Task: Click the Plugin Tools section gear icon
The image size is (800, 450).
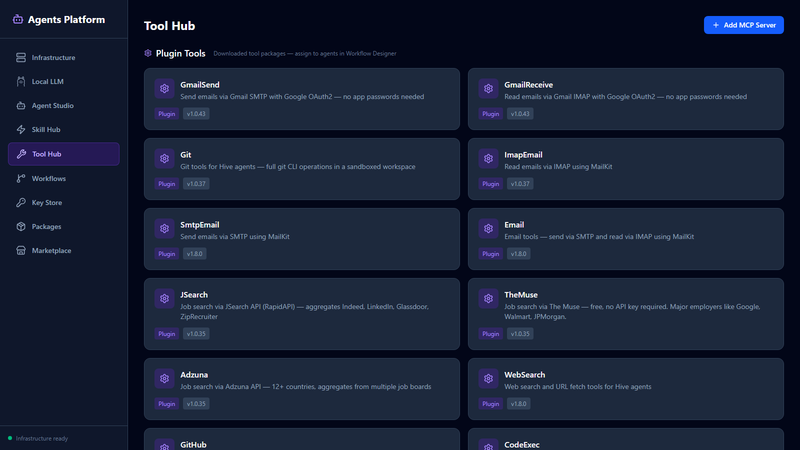Action: [x=149, y=52]
